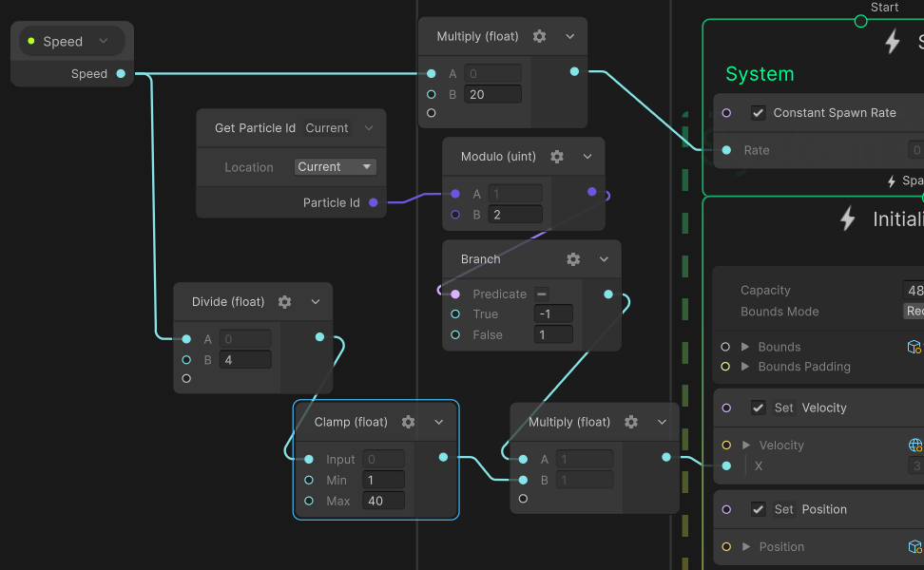The image size is (924, 570).
Task: Expand the Velocity property foldout arrow
Action: pyautogui.click(x=746, y=446)
